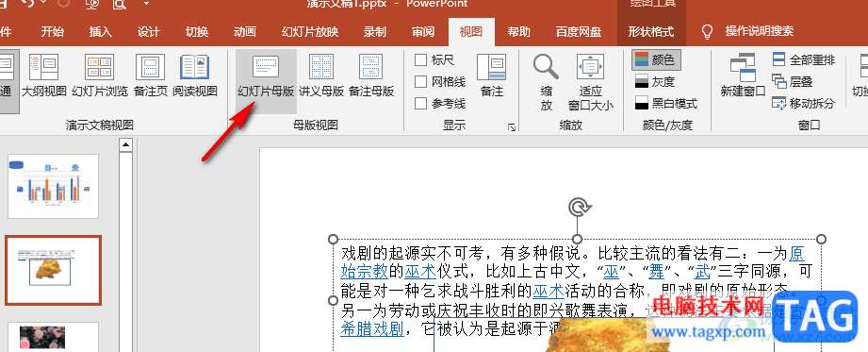Screen dimensions: 868x352
Task: Select Black and White mode (黑白模式)
Action: point(666,103)
